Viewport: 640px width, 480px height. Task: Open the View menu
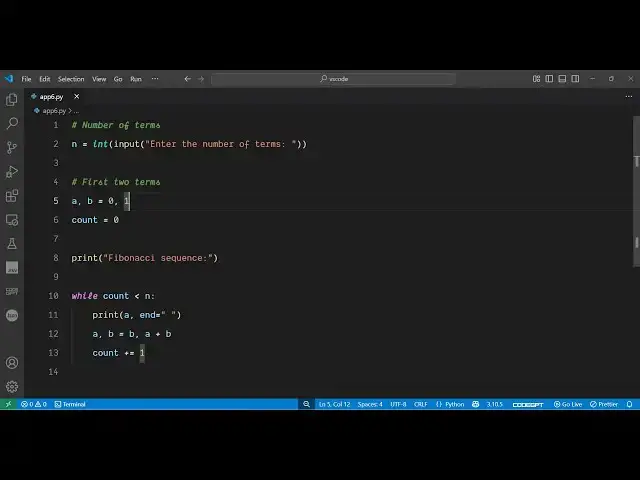pos(99,79)
